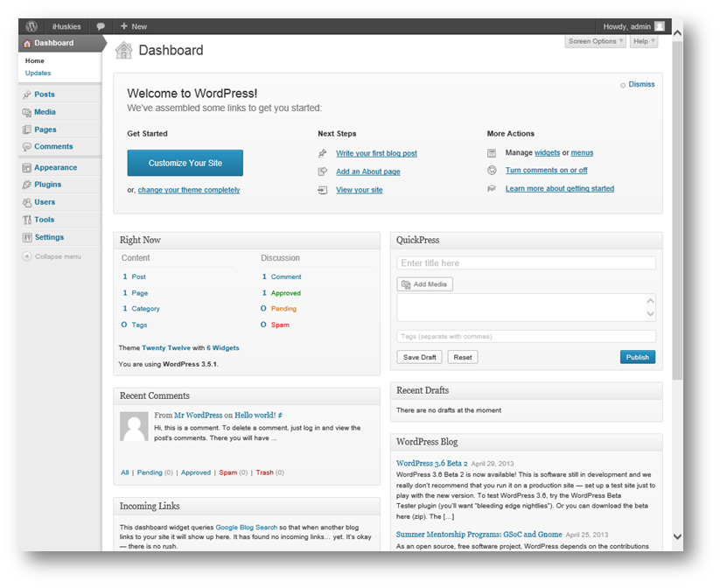Click the Publish button
This screenshot has height=588, width=720.
(638, 357)
